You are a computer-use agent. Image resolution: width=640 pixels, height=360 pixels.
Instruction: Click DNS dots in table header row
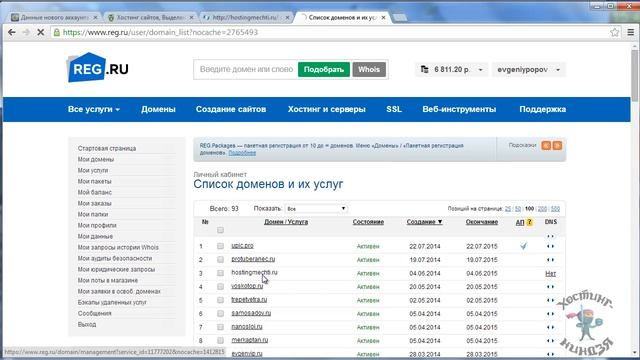(550, 236)
